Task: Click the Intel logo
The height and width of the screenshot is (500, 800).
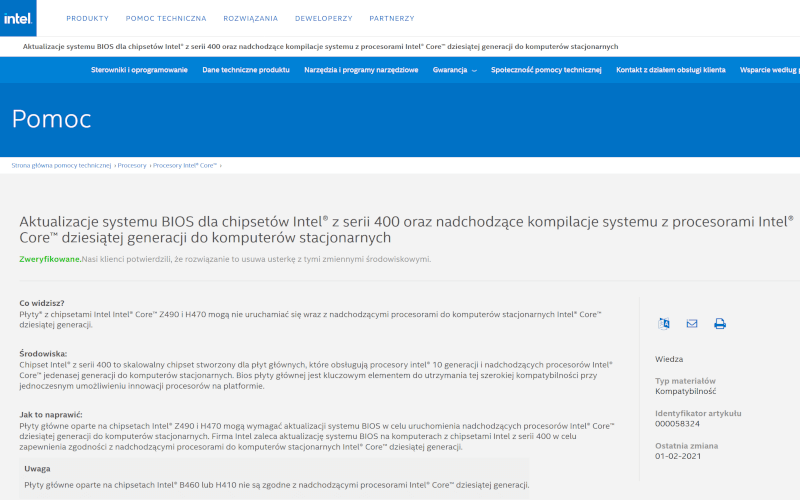Action: 18,18
